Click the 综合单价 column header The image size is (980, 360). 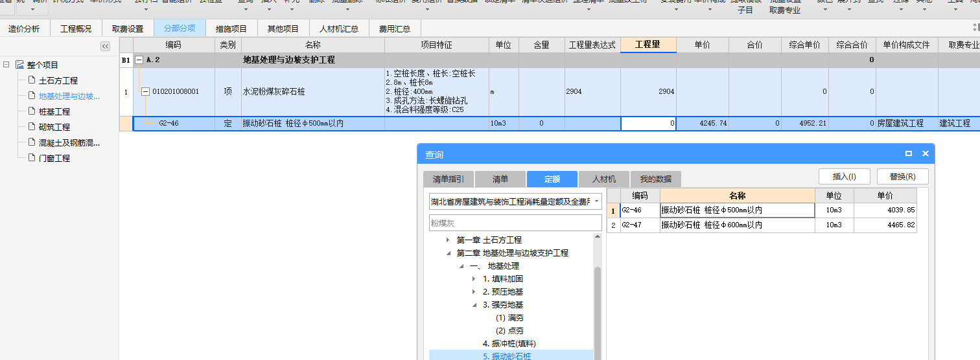(x=804, y=45)
